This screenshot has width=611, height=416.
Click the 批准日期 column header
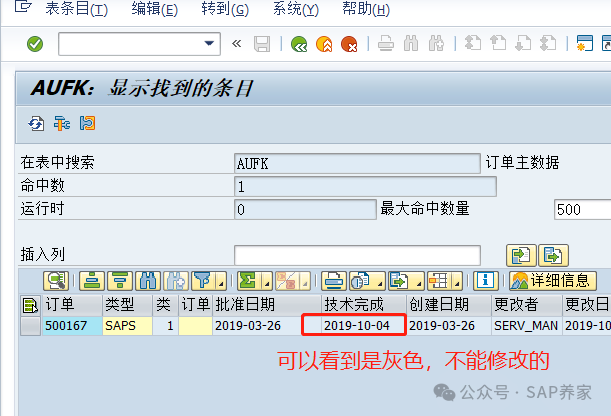(267, 305)
